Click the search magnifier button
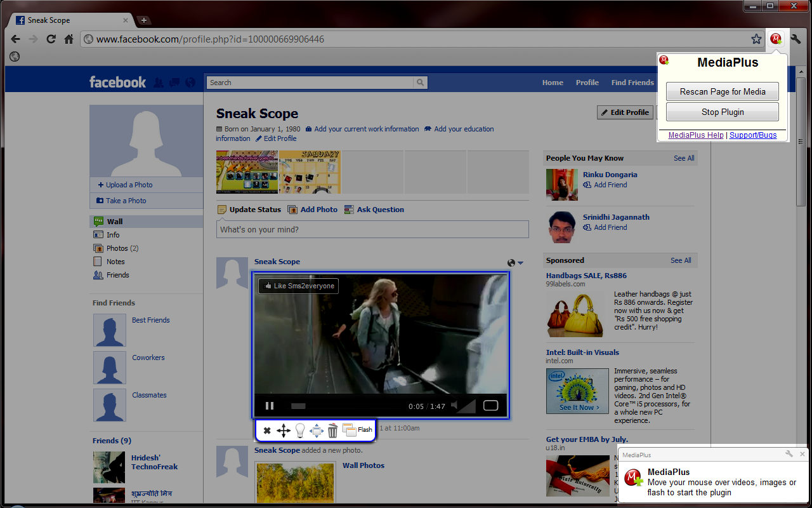812x508 pixels. [420, 83]
